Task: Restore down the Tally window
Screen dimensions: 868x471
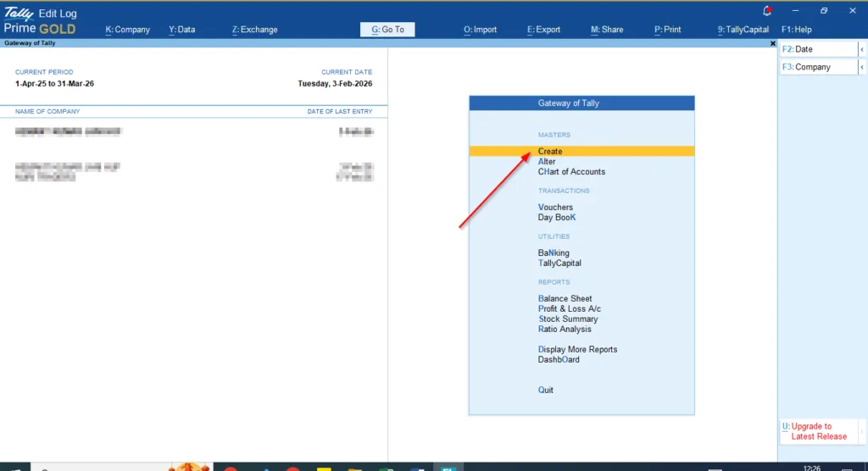Action: point(824,10)
